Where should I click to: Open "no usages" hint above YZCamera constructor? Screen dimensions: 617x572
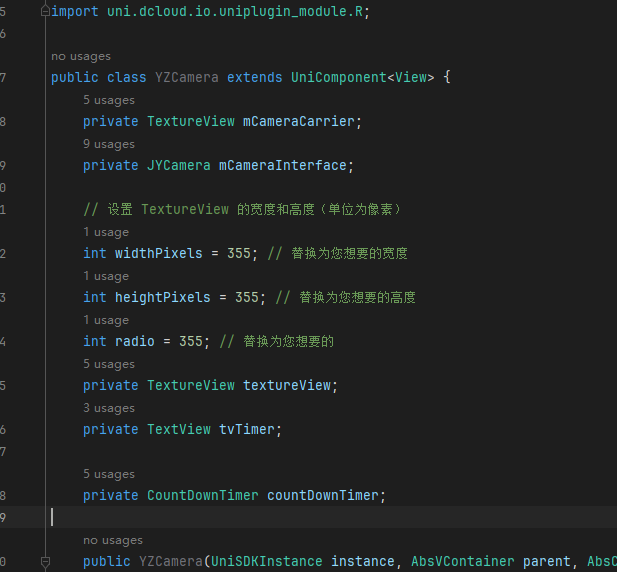(x=113, y=541)
